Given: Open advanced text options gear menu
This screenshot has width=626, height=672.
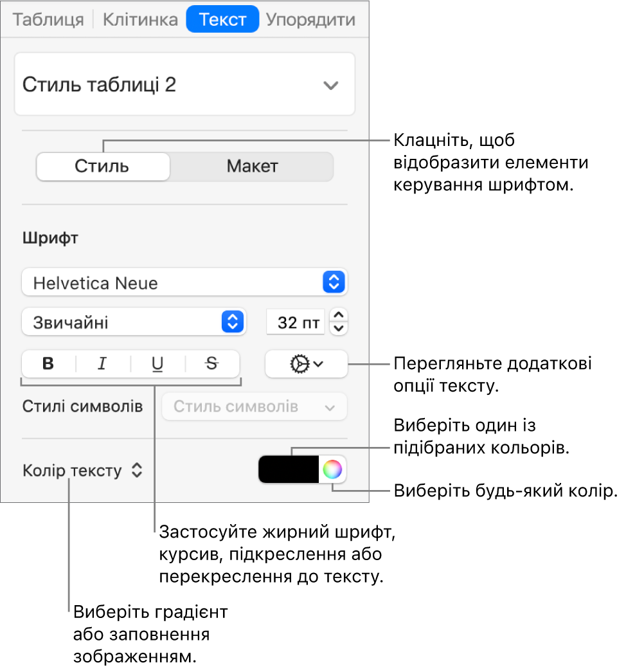Looking at the screenshot, I should coord(306,364).
